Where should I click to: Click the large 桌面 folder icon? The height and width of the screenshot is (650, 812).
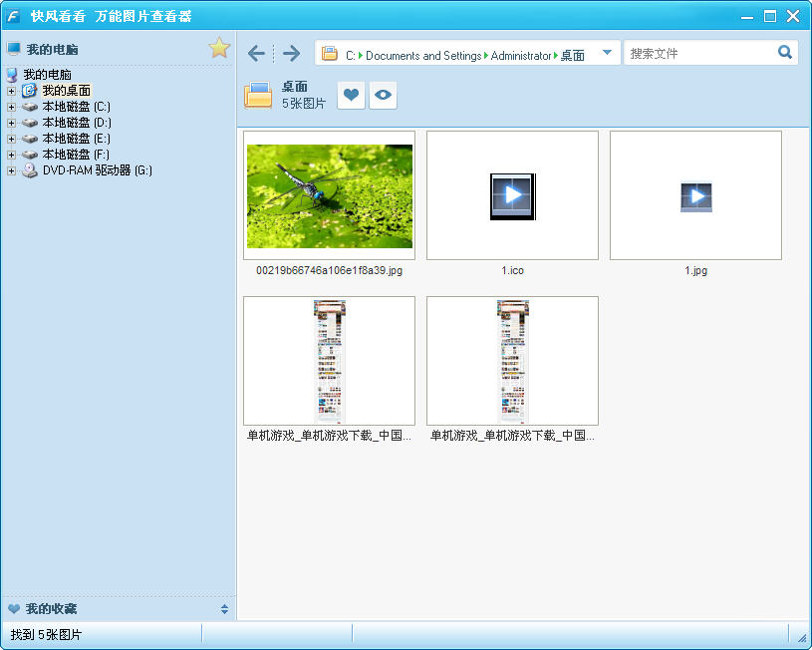[258, 95]
